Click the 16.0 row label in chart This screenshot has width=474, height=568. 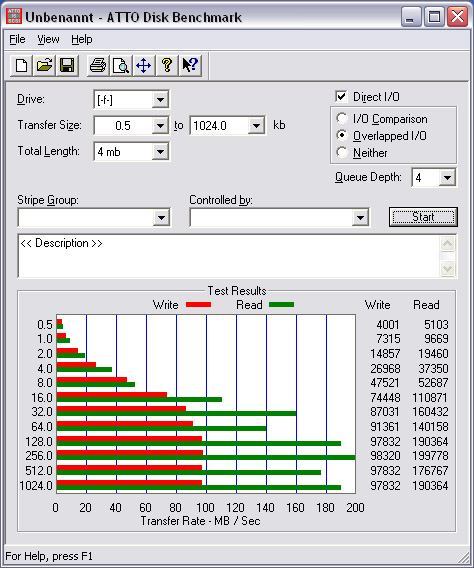coord(42,398)
